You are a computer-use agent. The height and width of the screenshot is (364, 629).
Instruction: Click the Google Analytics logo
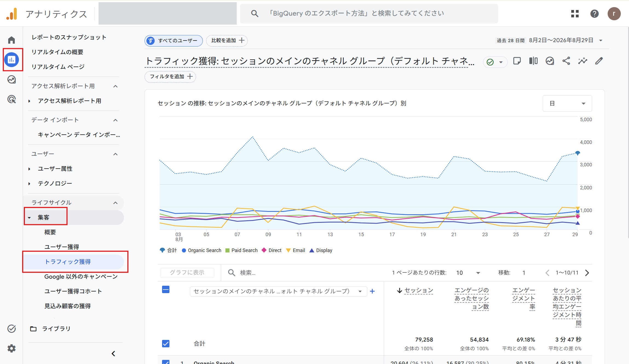point(11,14)
